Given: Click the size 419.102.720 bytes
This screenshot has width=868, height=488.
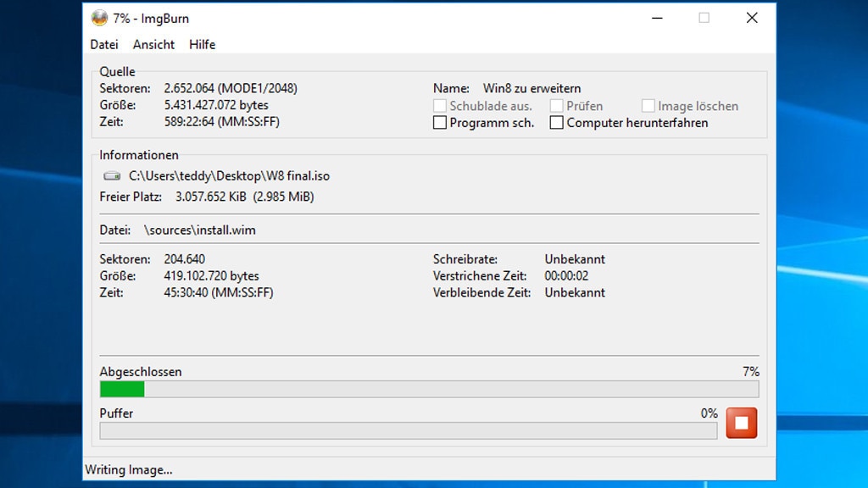Looking at the screenshot, I should [211, 275].
